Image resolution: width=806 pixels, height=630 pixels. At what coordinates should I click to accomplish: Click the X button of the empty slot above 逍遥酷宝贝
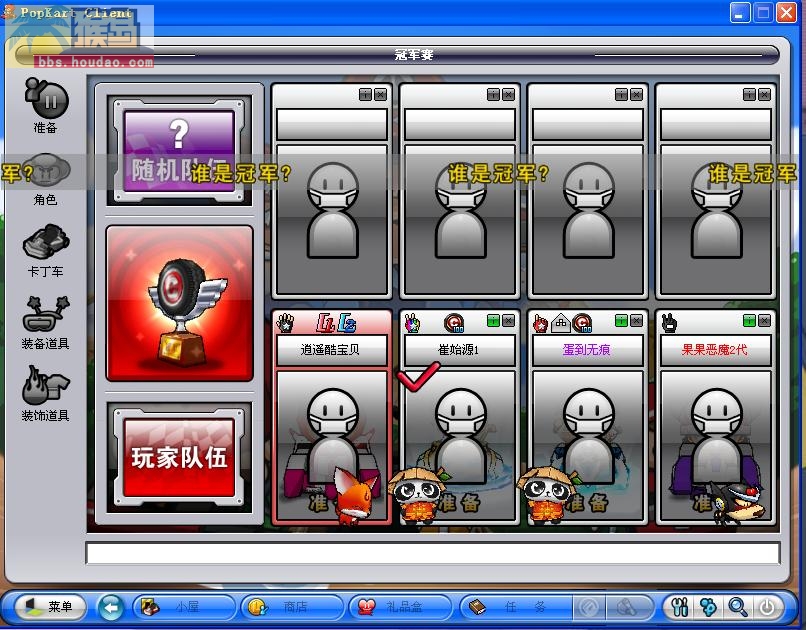(x=380, y=95)
